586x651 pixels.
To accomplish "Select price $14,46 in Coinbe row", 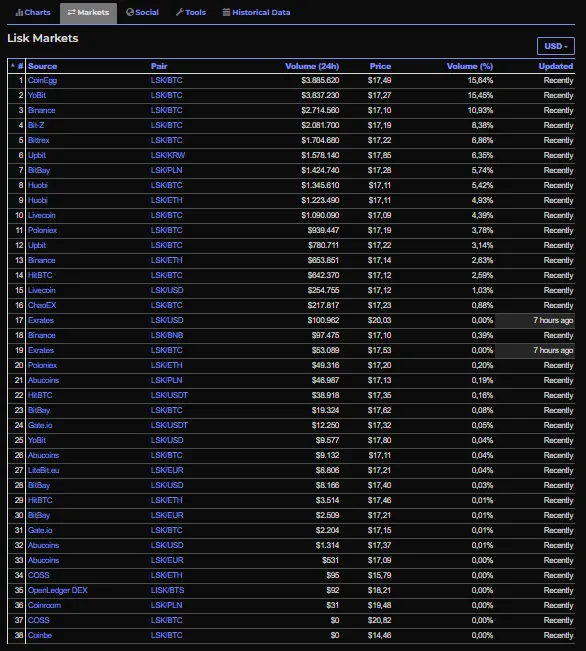I will coord(379,635).
